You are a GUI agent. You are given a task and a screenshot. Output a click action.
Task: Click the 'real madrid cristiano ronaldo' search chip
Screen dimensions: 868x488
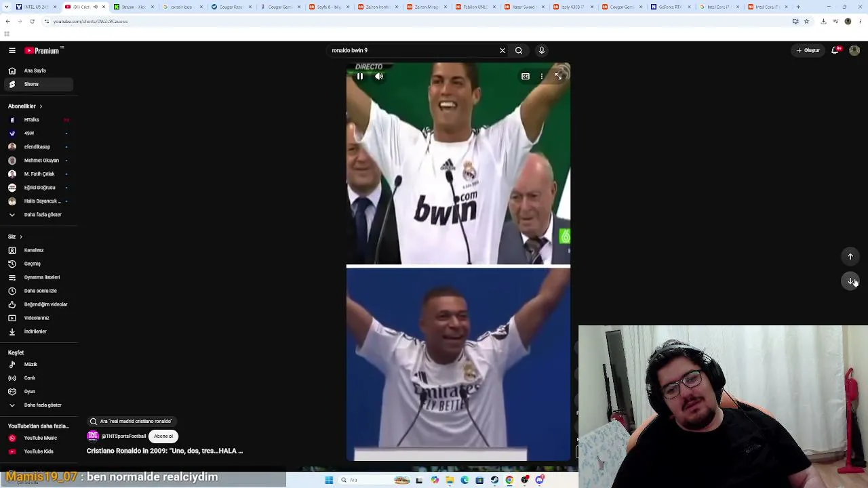click(x=132, y=422)
